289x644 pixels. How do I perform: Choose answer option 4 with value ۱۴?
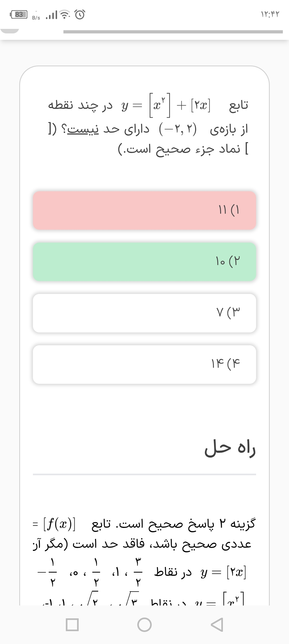click(144, 364)
